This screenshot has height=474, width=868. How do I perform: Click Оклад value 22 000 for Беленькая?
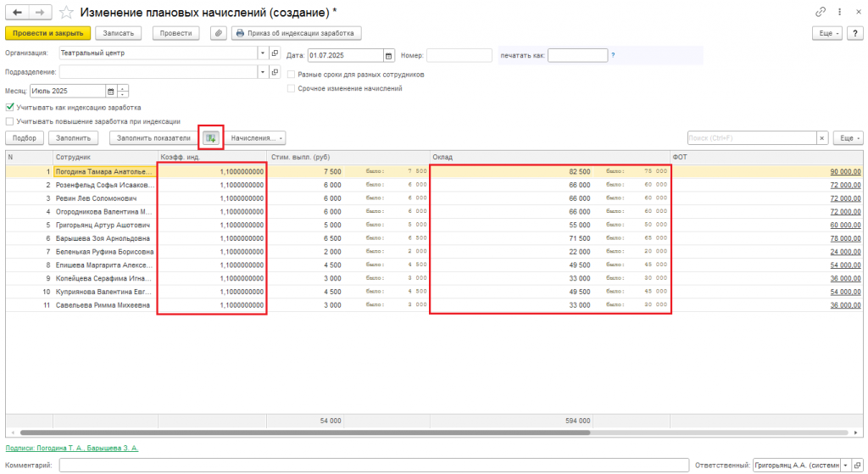point(580,251)
